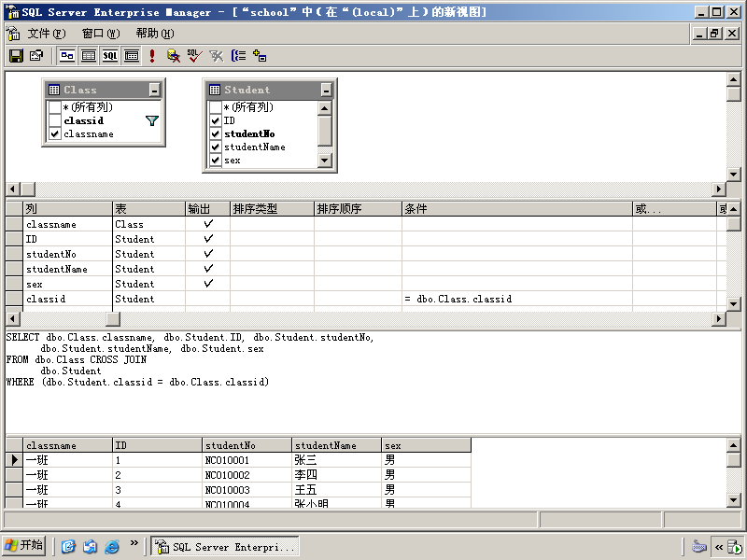The image size is (747, 560).
Task: Click the diagram pane scroll right arrow
Action: [x=719, y=189]
